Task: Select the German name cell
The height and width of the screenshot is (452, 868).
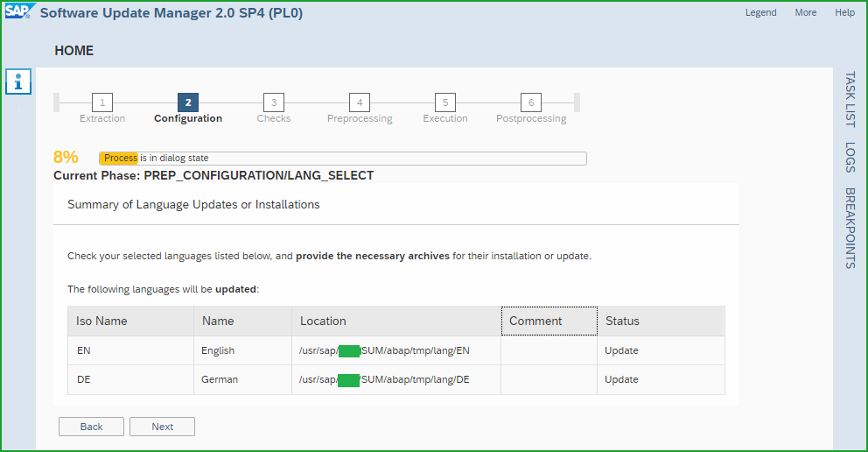Action: [242, 379]
